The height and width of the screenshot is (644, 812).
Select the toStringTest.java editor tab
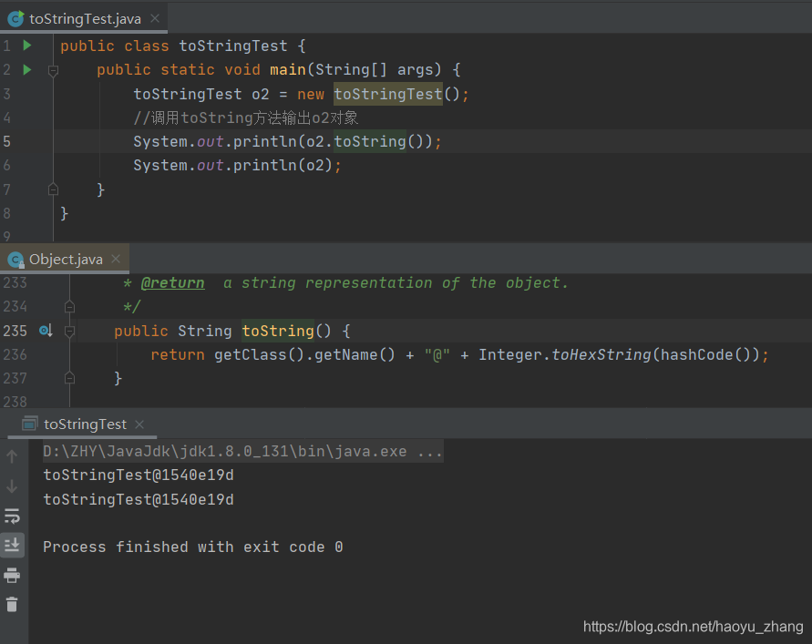[x=84, y=18]
